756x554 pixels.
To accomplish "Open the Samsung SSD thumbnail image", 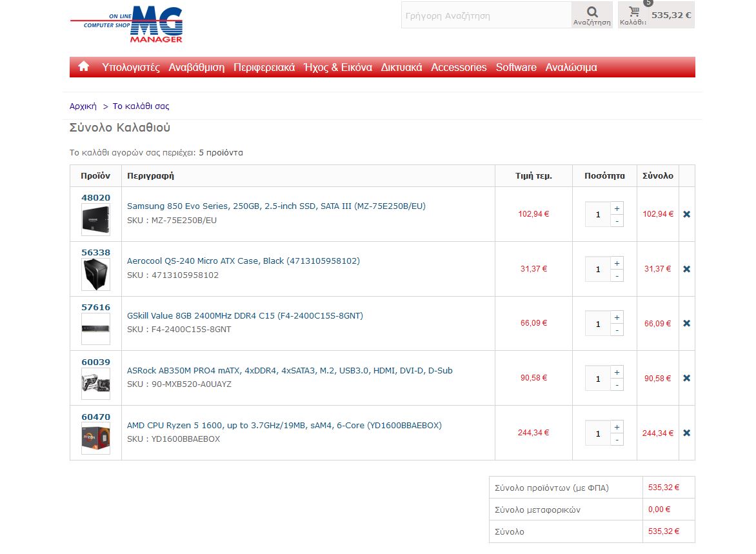I will tap(96, 220).
